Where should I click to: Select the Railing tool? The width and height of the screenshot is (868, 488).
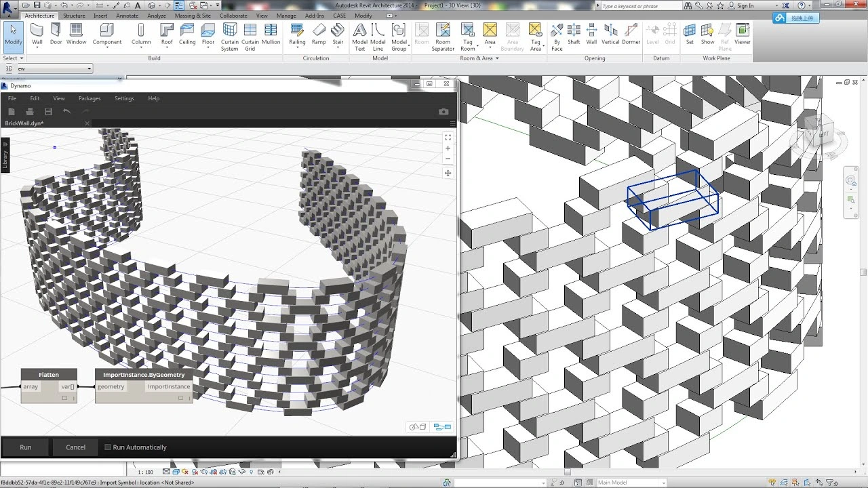point(297,34)
